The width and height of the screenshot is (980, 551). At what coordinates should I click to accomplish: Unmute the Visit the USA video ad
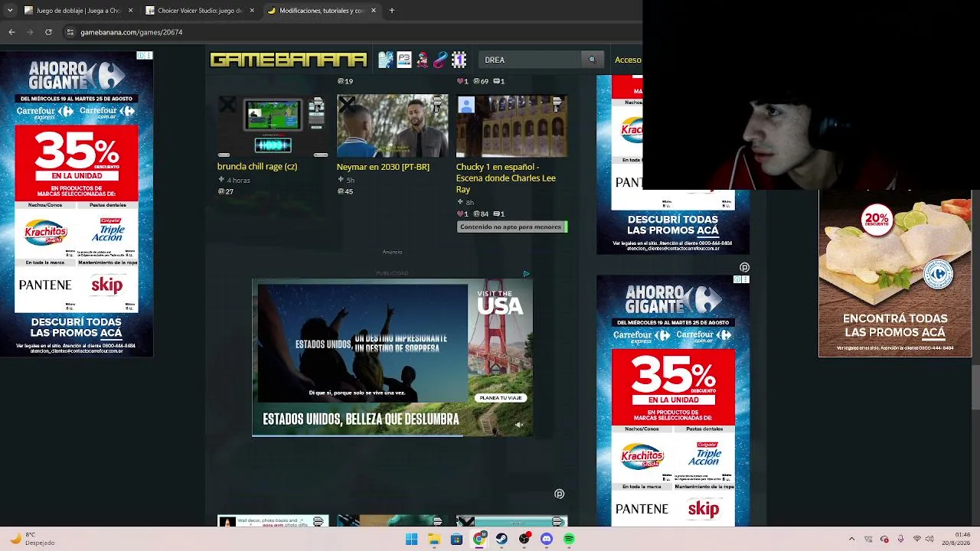518,425
